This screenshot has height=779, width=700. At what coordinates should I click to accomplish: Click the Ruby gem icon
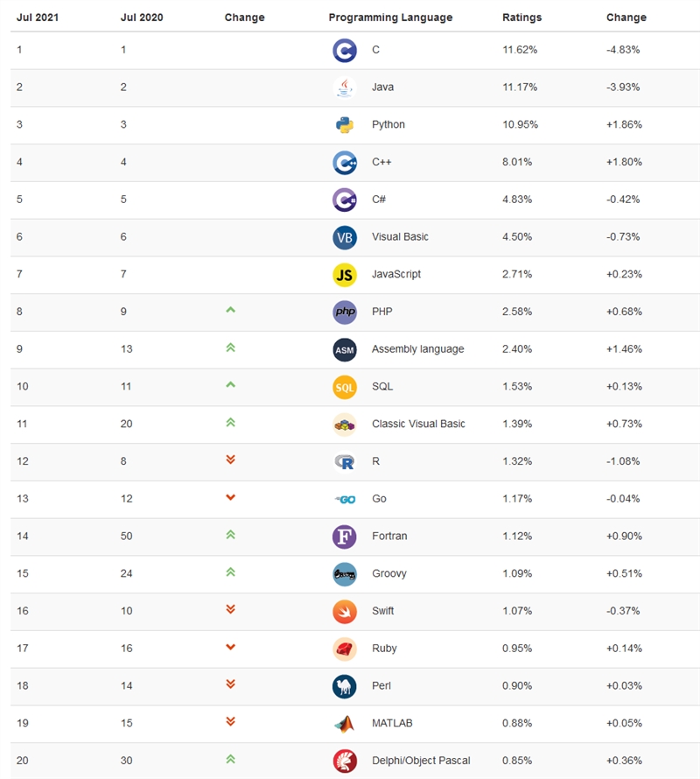tap(345, 649)
